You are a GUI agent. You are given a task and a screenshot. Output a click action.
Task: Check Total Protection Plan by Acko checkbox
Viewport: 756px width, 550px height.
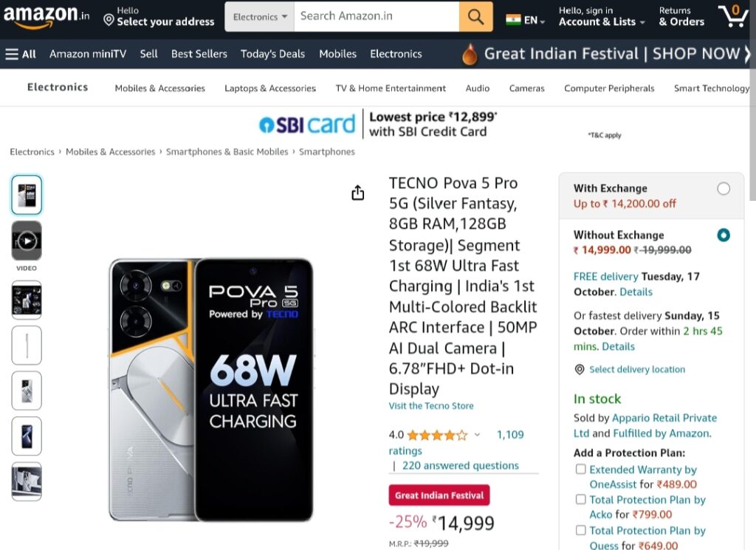point(581,499)
